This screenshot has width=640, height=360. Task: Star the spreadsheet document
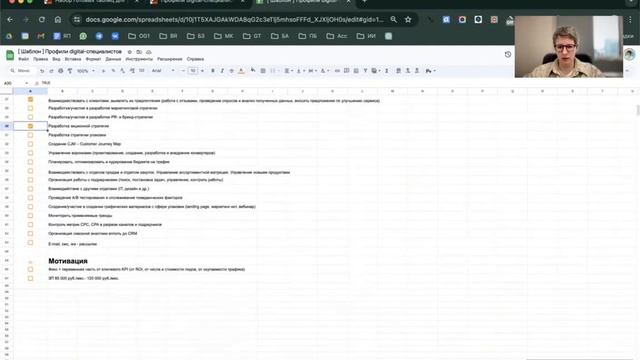click(130, 52)
